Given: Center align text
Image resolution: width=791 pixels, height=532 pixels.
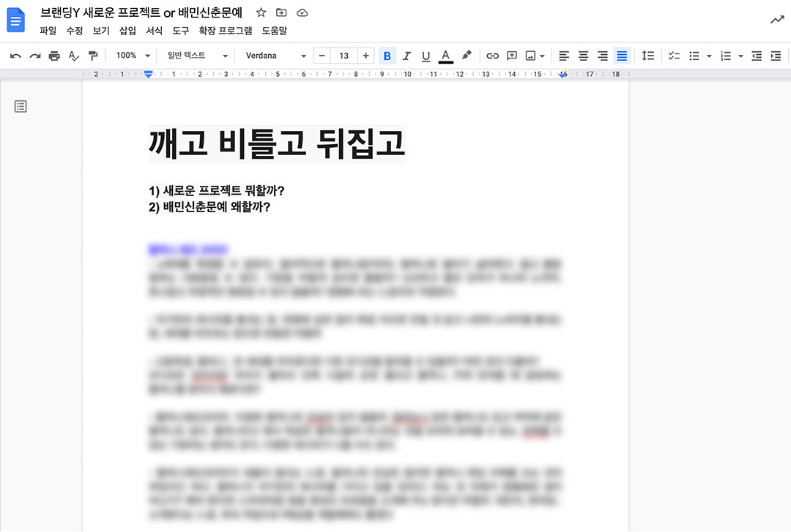Looking at the screenshot, I should pos(583,56).
